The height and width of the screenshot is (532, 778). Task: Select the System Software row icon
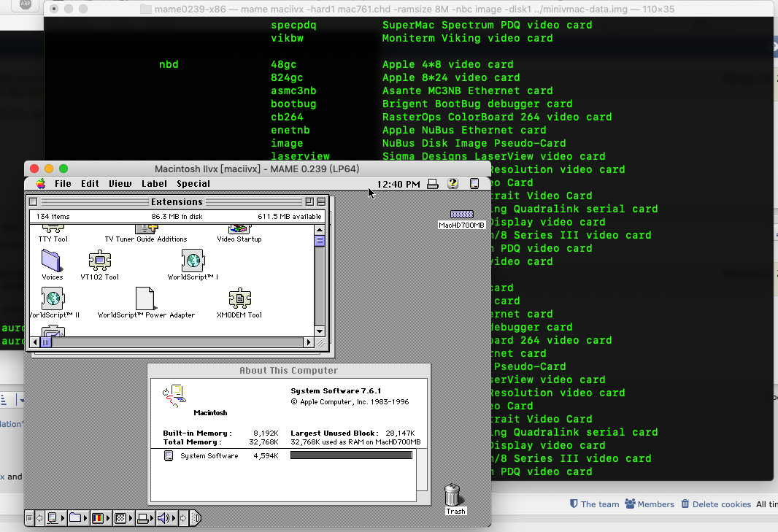[169, 455]
